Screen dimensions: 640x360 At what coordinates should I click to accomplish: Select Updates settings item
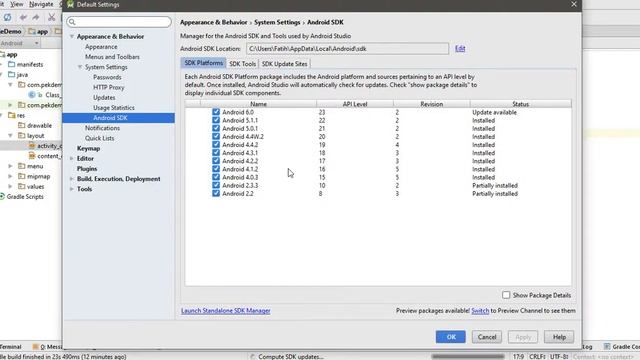coord(104,98)
